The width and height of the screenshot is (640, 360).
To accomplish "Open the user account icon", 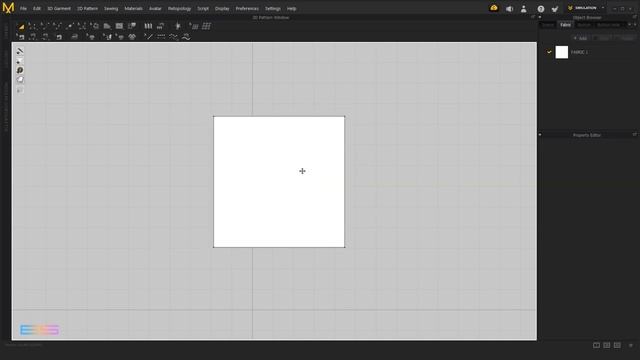I will click(524, 9).
